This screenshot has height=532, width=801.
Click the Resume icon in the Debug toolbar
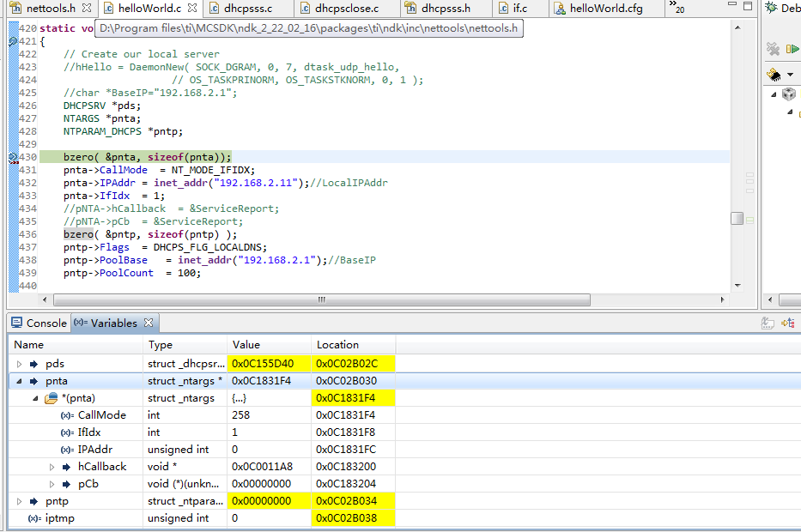pos(791,48)
